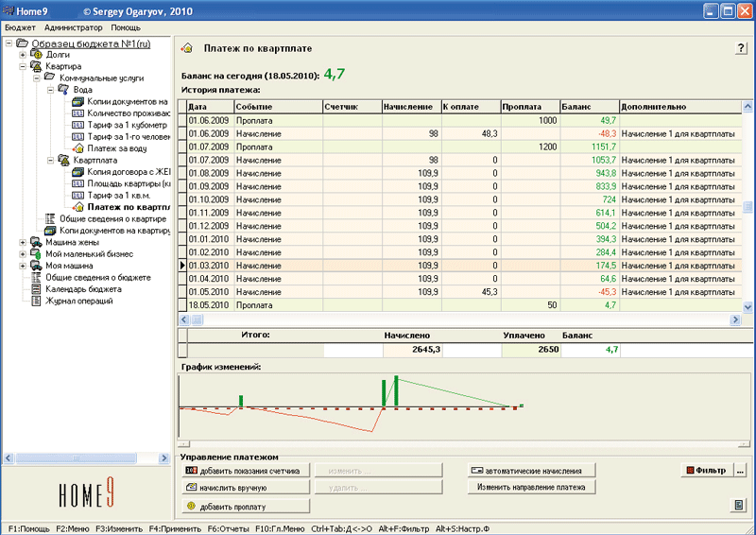
Task: Click добавить показания счетчика button
Action: [246, 470]
